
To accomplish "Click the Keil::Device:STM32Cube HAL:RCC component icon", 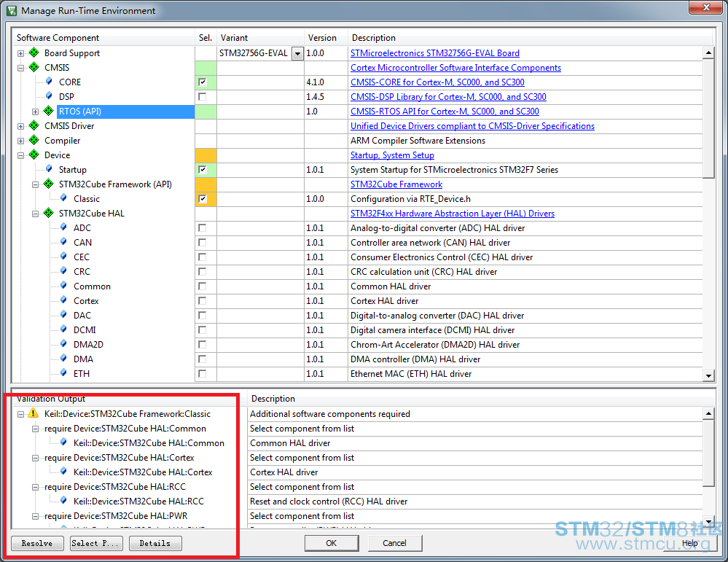I will point(63,500).
